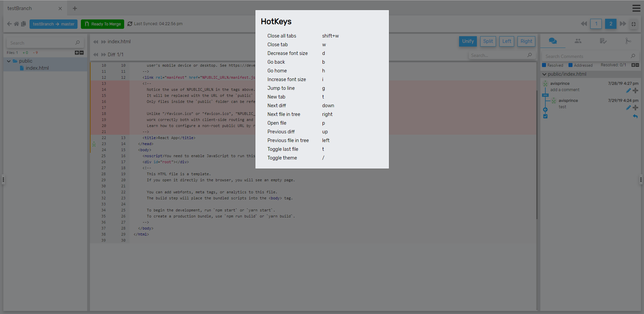644x314 pixels.
Task: Click magnifier icon in diff search box
Action: coord(530,55)
